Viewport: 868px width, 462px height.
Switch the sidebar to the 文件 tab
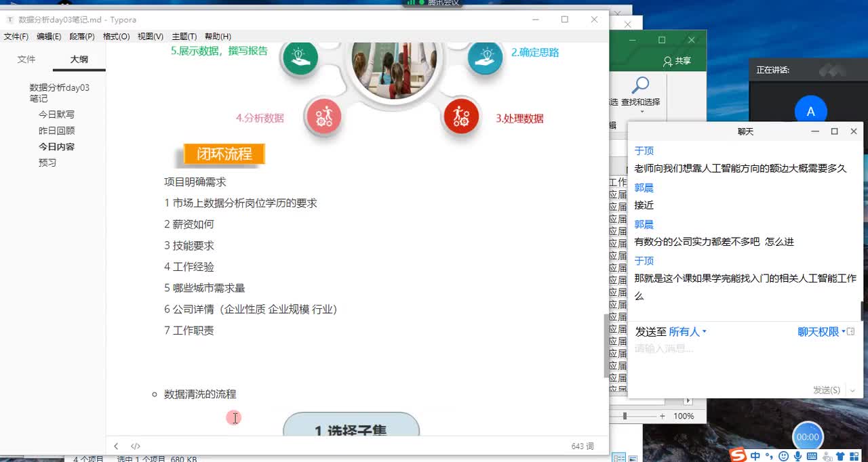(26, 60)
